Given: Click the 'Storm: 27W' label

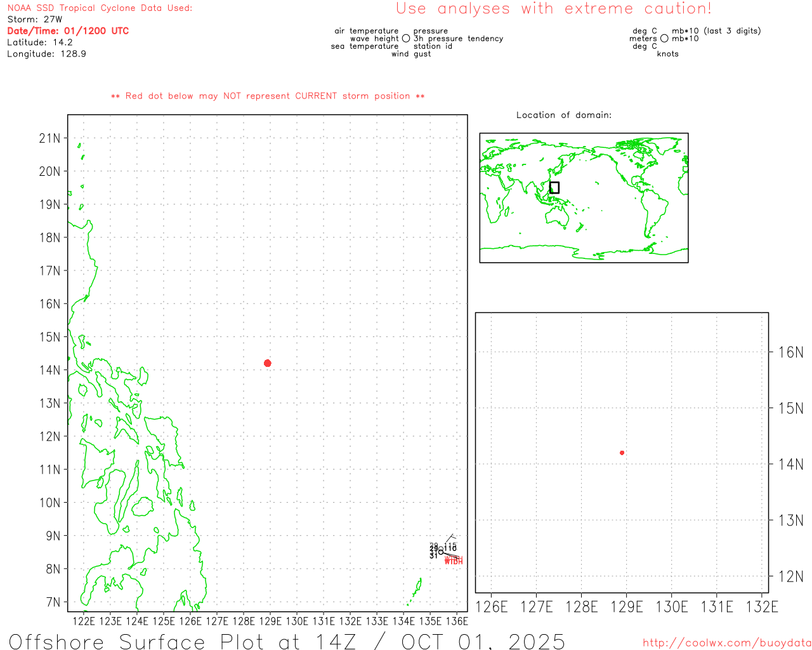Looking at the screenshot, I should 35,20.
